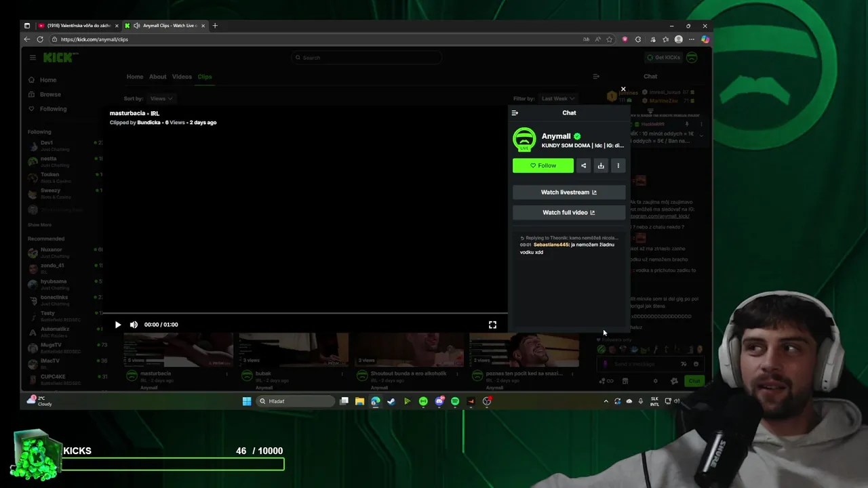Open the Last Week filter dropdown
This screenshot has width=868, height=488.
point(558,99)
